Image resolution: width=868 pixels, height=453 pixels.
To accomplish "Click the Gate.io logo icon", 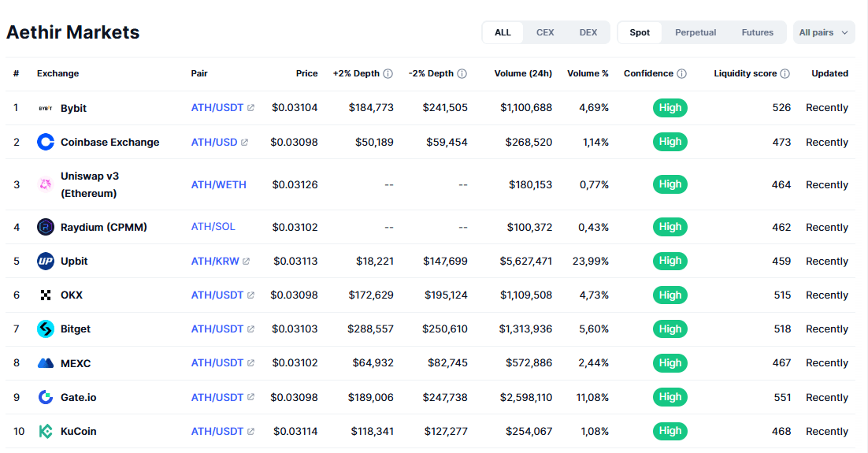I will pos(46,397).
